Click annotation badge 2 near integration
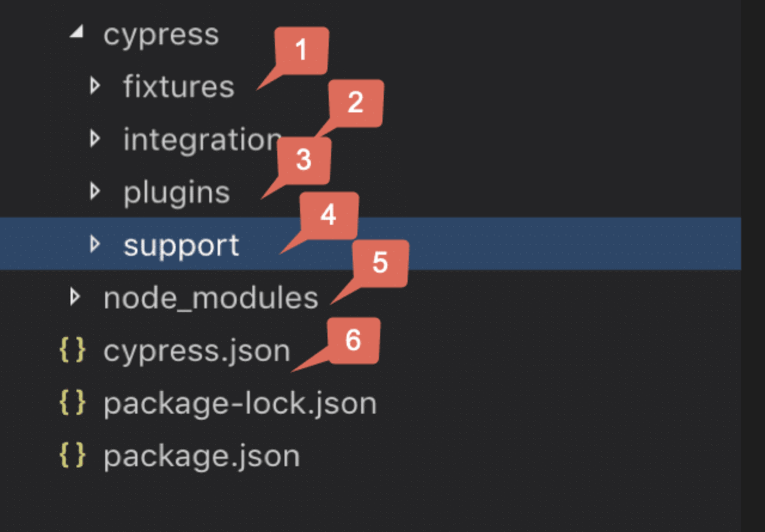 pyautogui.click(x=356, y=103)
